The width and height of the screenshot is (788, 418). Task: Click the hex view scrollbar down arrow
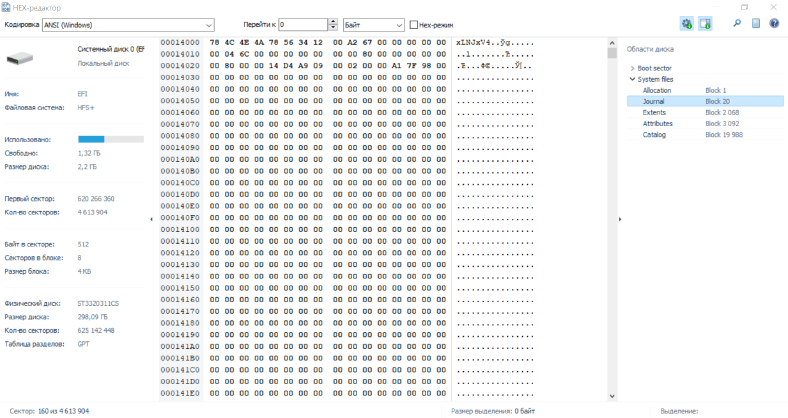point(612,396)
